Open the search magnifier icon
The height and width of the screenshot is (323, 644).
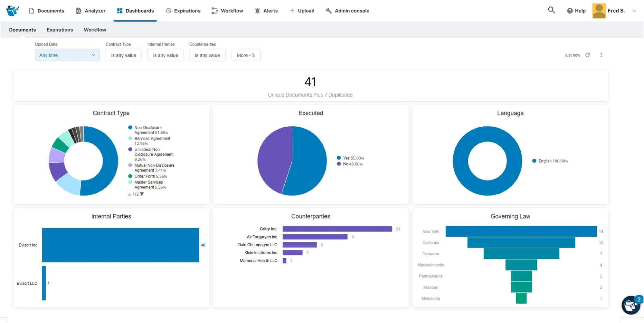pos(551,10)
